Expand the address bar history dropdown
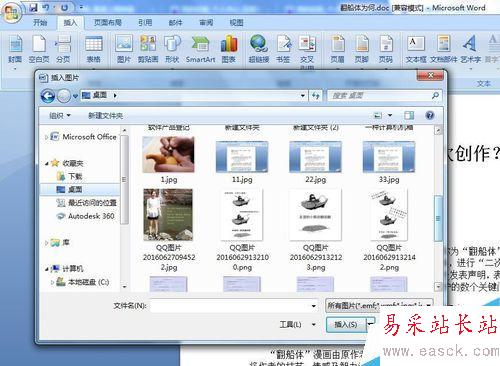The image size is (500, 366). (x=303, y=96)
